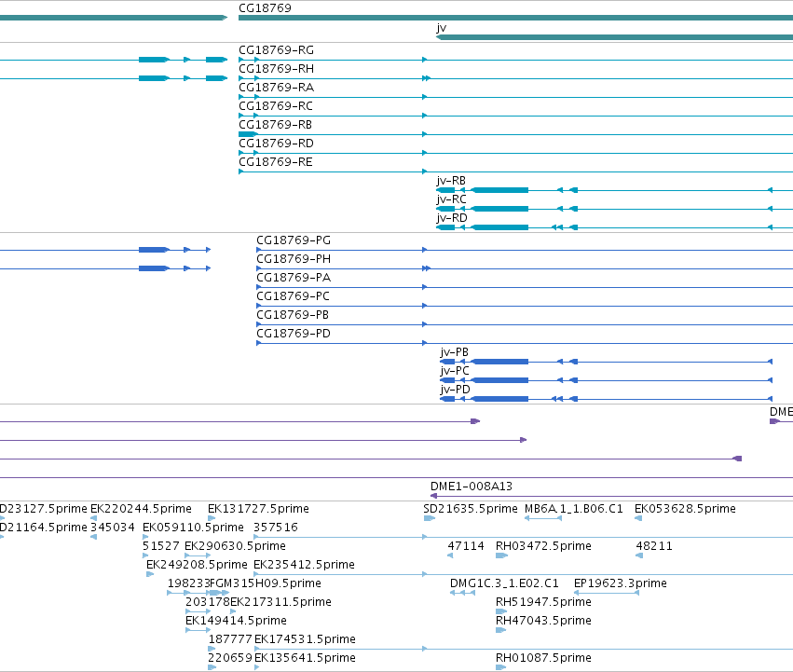
Task: Select protein CG18769-PD label
Action: pos(294,334)
